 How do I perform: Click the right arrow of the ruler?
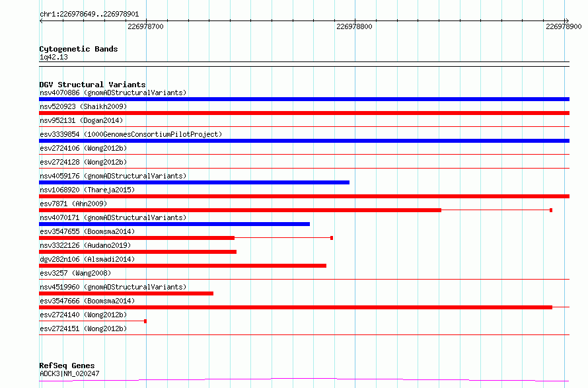pos(567,20)
